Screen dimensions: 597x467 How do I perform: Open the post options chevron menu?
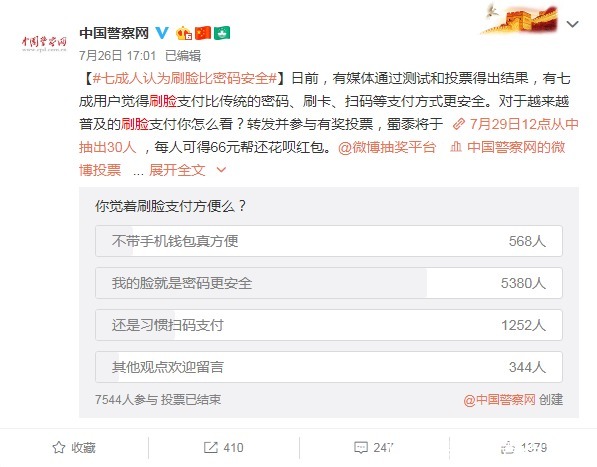click(572, 24)
